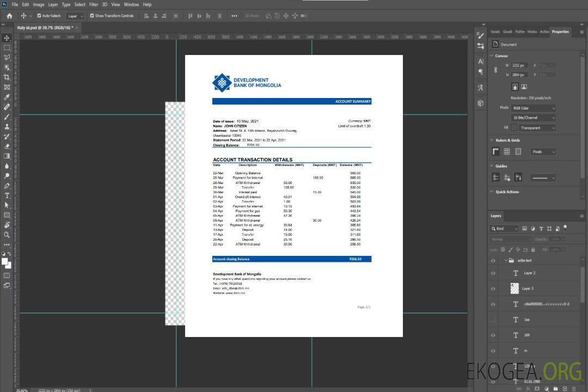The height and width of the screenshot is (392, 588).
Task: Toggle the Auto-Select checkbox
Action: click(39, 16)
